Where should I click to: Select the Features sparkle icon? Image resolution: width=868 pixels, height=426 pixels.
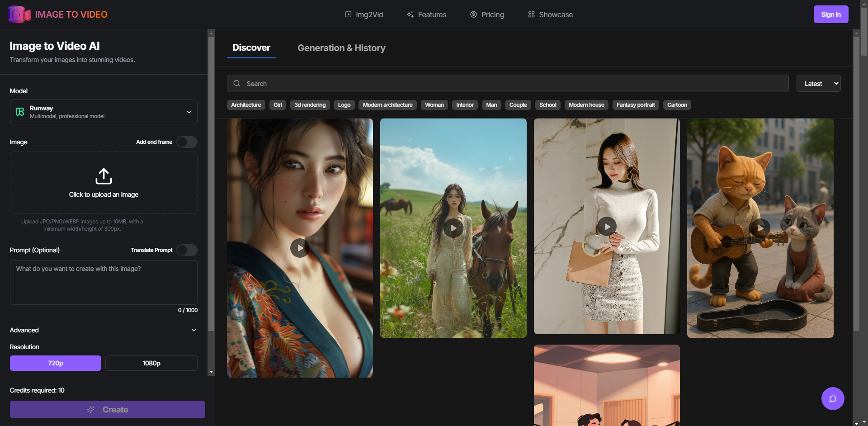coord(410,14)
